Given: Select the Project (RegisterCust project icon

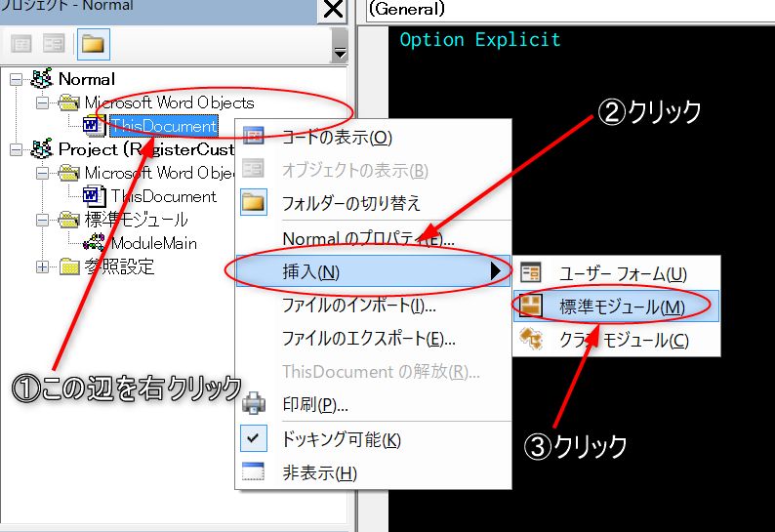Looking at the screenshot, I should click(x=42, y=148).
